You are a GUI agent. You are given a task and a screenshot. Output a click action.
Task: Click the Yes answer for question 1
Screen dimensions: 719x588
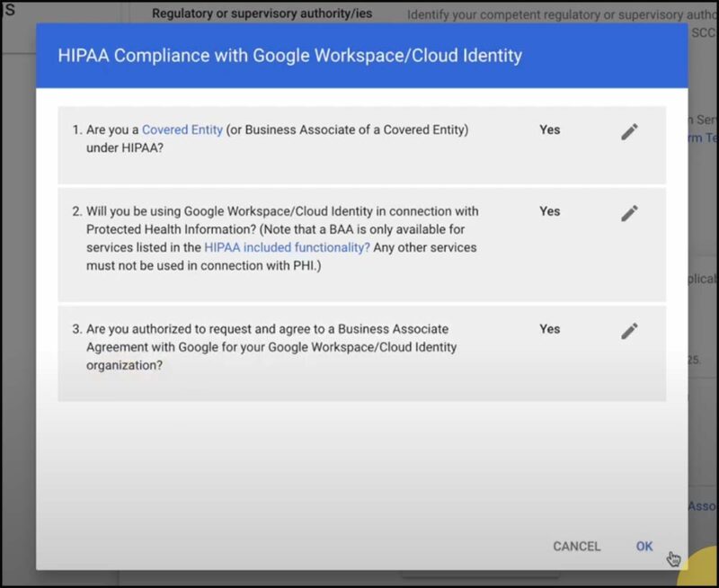pos(549,129)
